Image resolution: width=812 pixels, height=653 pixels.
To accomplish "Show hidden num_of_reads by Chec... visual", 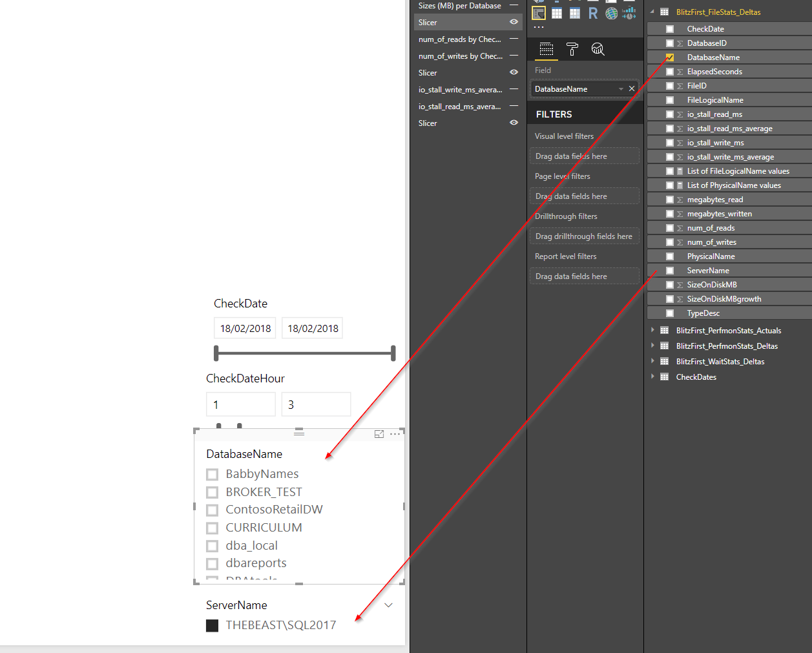I will [514, 39].
